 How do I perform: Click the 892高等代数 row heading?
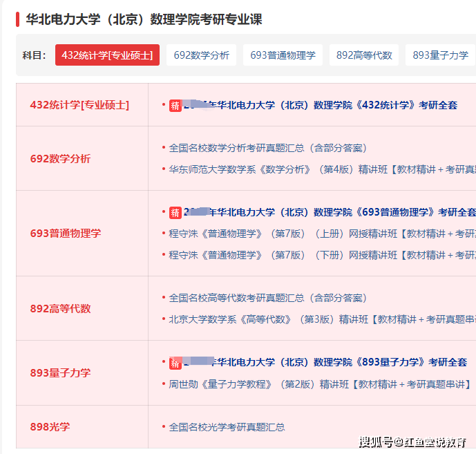click(60, 308)
